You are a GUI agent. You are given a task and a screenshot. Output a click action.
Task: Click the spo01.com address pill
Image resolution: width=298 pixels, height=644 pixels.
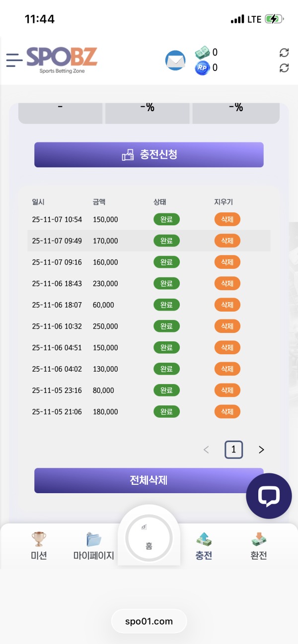point(149,621)
